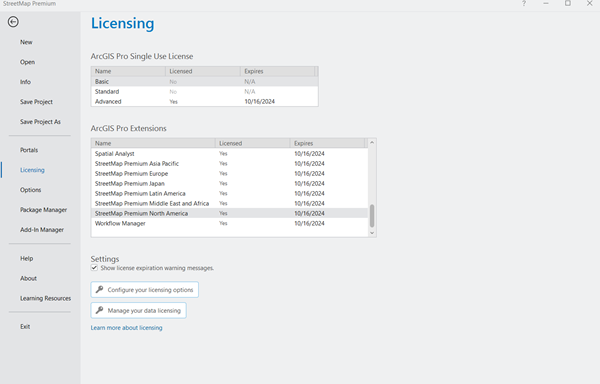
Task: Select the Licensing sidebar tab
Action: pos(32,170)
